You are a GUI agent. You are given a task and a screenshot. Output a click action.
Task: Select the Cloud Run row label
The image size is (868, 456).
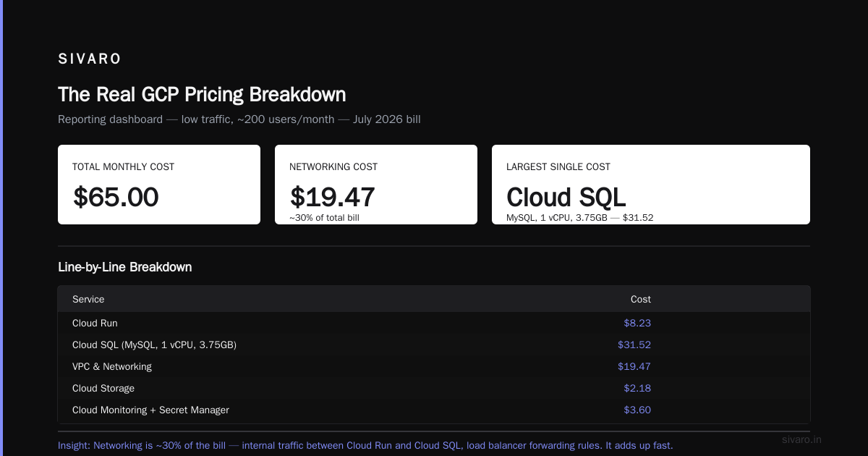pos(95,323)
